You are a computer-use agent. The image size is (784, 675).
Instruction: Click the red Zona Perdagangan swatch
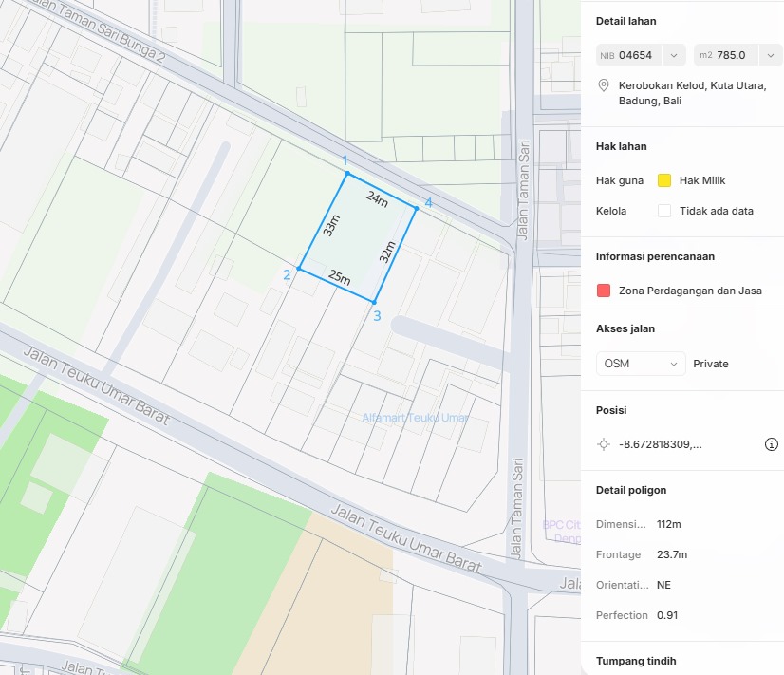coord(604,291)
